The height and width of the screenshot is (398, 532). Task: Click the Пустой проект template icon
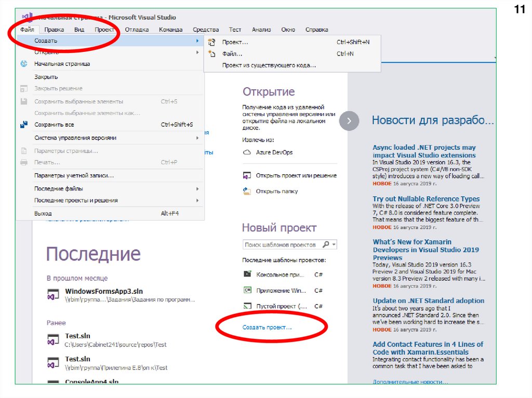point(248,306)
